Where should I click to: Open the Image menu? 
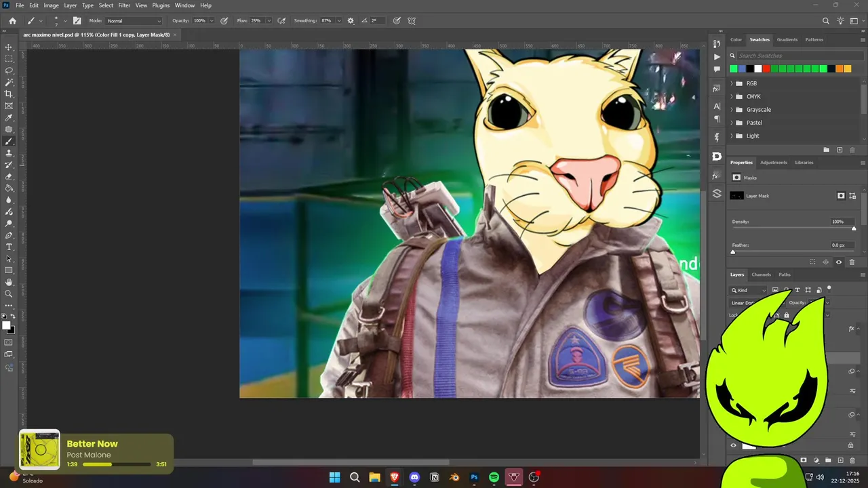(x=52, y=5)
